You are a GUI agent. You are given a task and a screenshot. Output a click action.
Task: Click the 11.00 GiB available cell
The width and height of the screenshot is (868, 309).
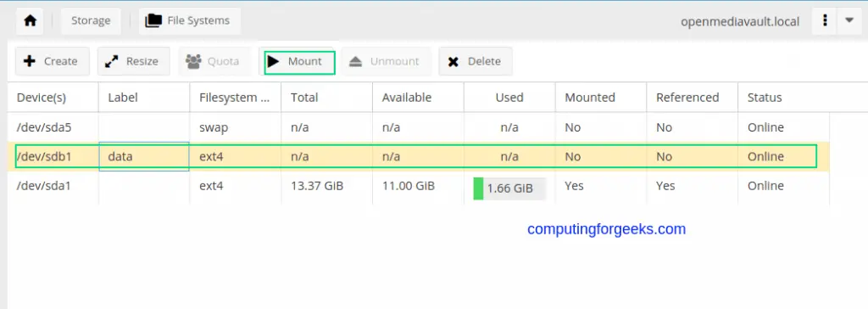point(418,186)
